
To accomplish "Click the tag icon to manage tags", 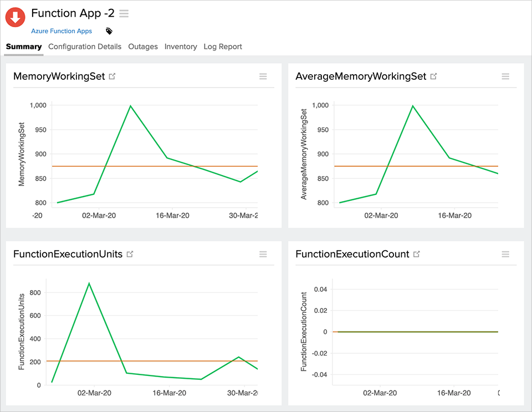I will tap(109, 32).
